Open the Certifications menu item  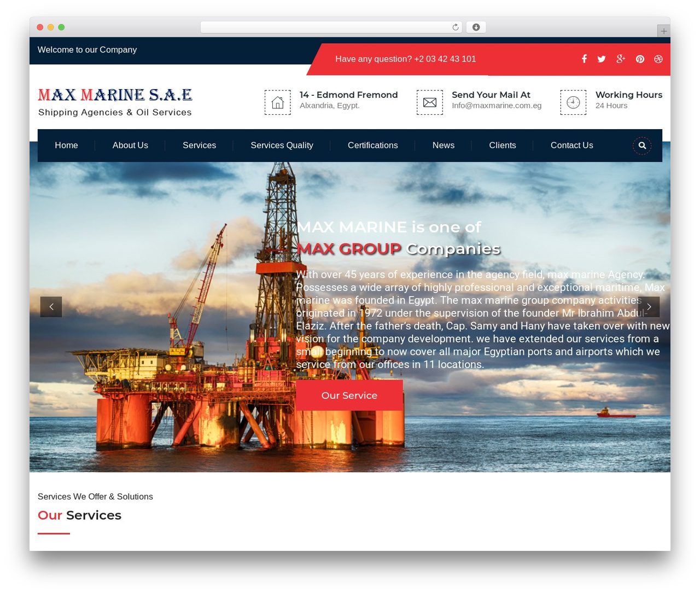point(373,146)
